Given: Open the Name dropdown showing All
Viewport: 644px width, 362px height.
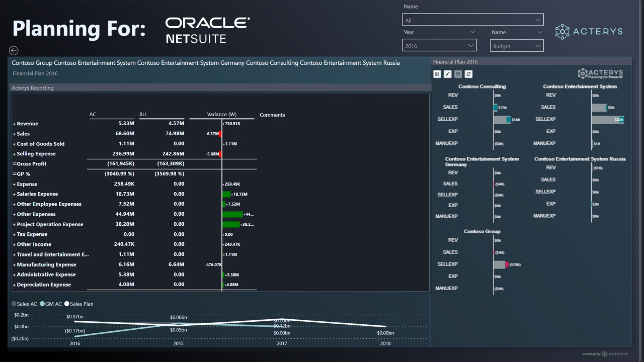Looking at the screenshot, I should 473,20.
